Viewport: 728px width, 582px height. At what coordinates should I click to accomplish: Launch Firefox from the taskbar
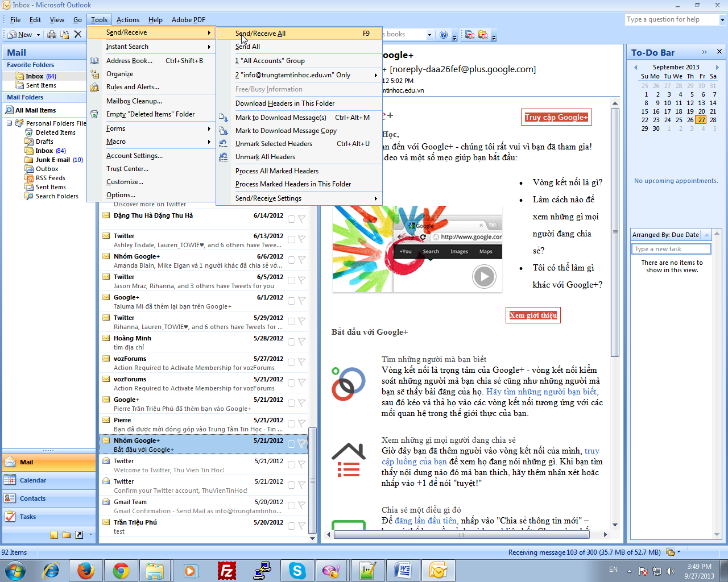coord(86,571)
